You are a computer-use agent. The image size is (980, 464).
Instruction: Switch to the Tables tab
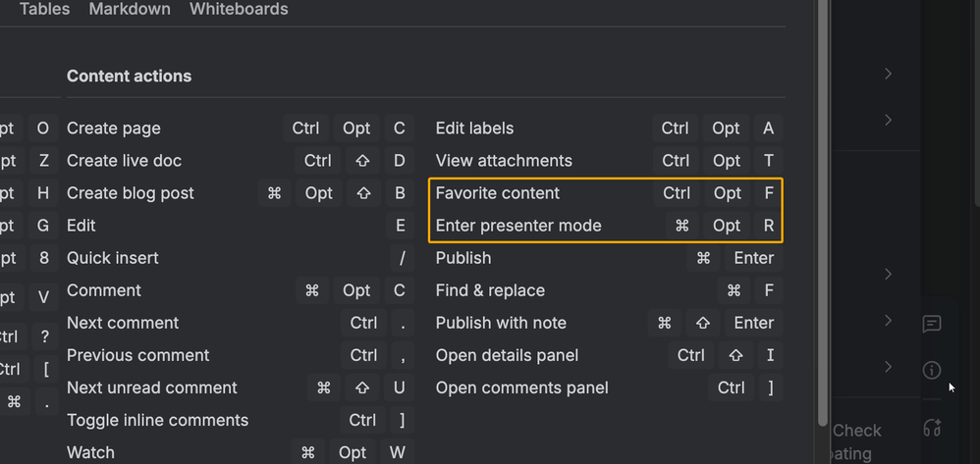(44, 9)
